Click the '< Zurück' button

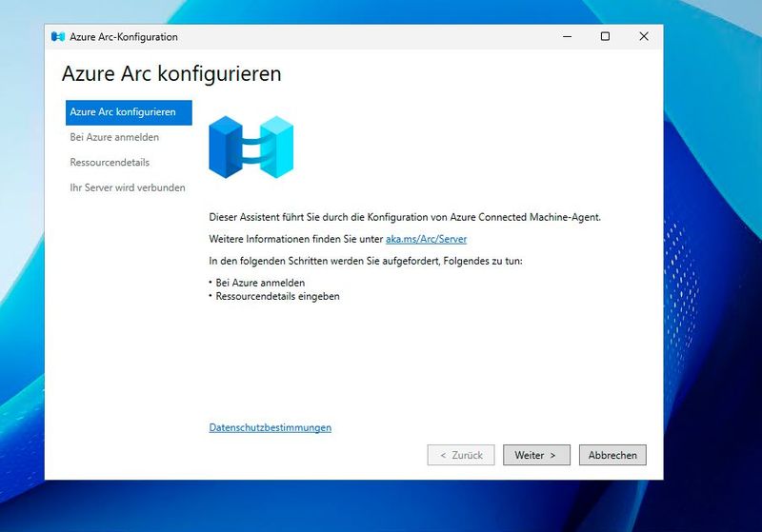(461, 455)
